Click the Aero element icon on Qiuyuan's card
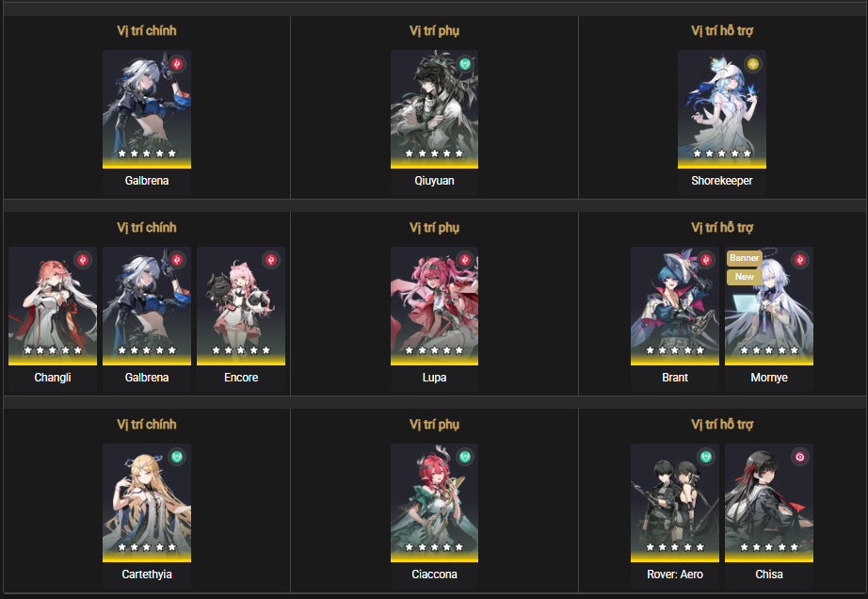This screenshot has width=868, height=599. [x=464, y=64]
